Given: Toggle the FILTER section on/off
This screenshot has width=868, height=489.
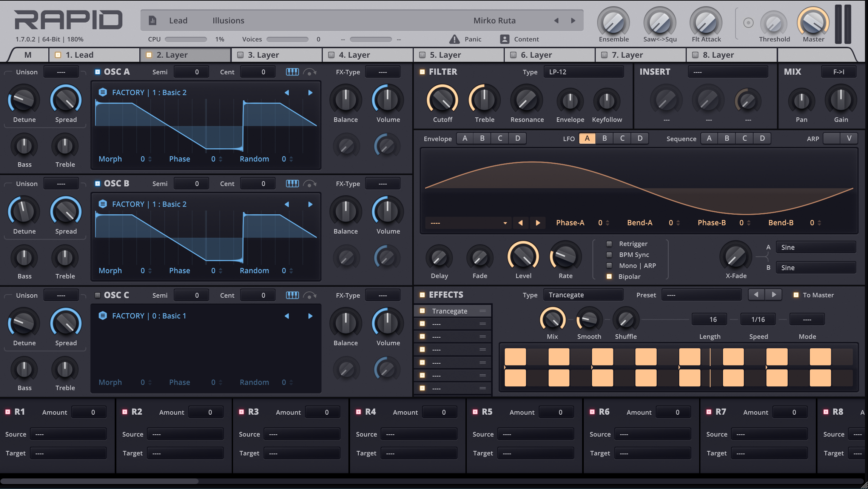Looking at the screenshot, I should [x=422, y=72].
